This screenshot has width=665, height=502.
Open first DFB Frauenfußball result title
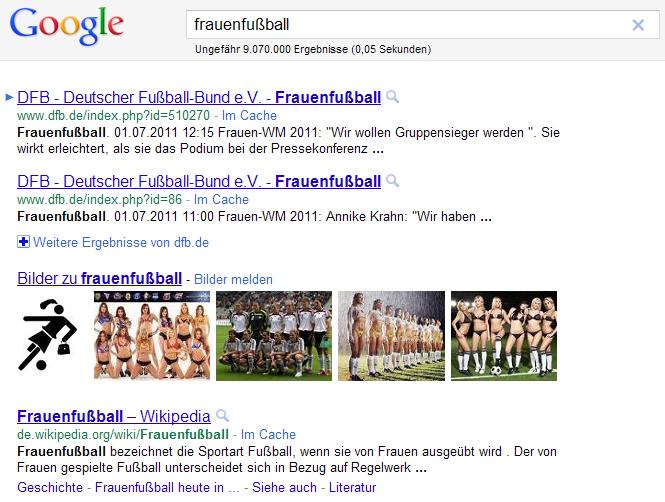[x=199, y=98]
